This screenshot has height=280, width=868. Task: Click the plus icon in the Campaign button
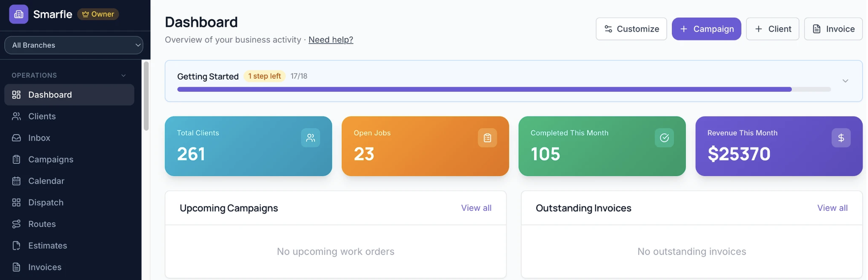click(x=684, y=29)
